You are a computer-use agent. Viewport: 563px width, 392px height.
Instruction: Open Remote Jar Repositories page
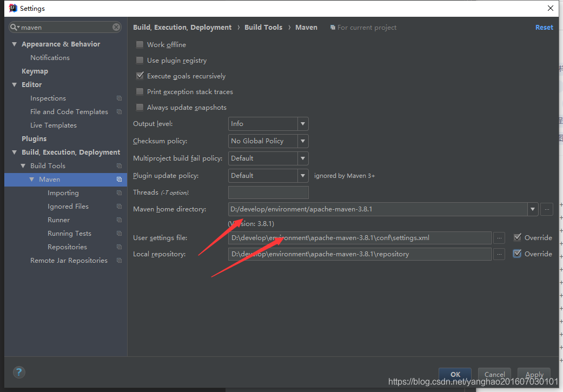[x=69, y=260]
